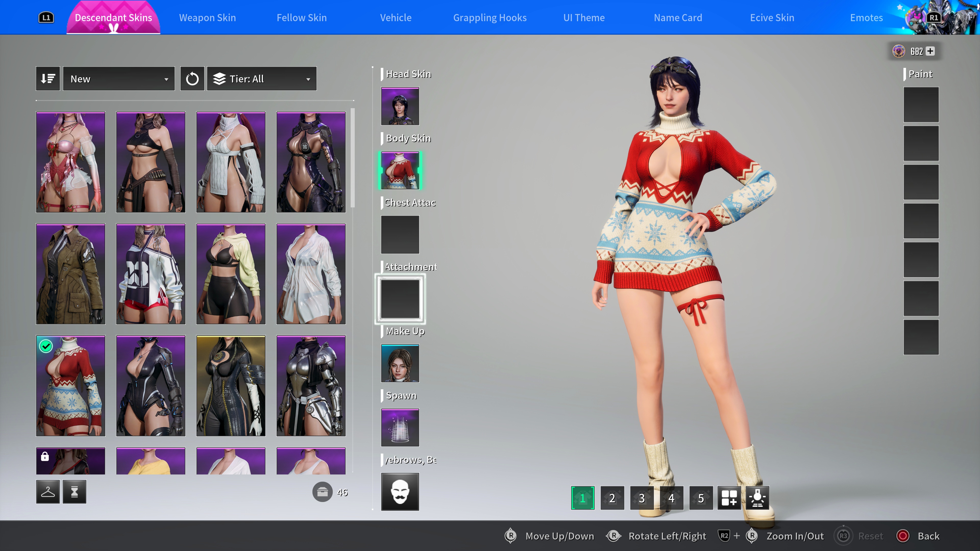Open the New sort dropdown
This screenshot has height=551, width=980.
tap(119, 79)
